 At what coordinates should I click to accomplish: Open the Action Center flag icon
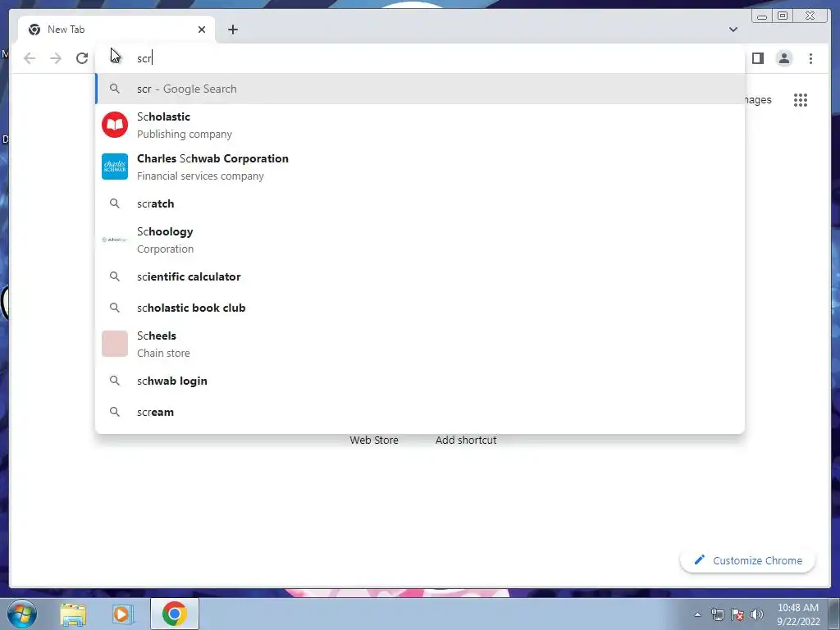(737, 614)
